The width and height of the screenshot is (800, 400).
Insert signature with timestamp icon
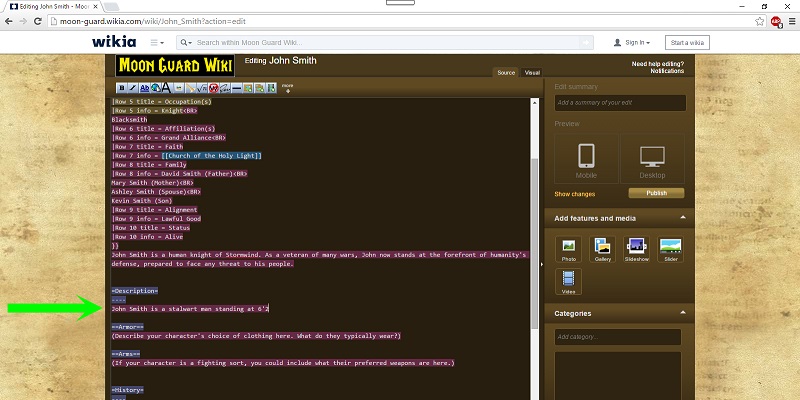pos(225,88)
